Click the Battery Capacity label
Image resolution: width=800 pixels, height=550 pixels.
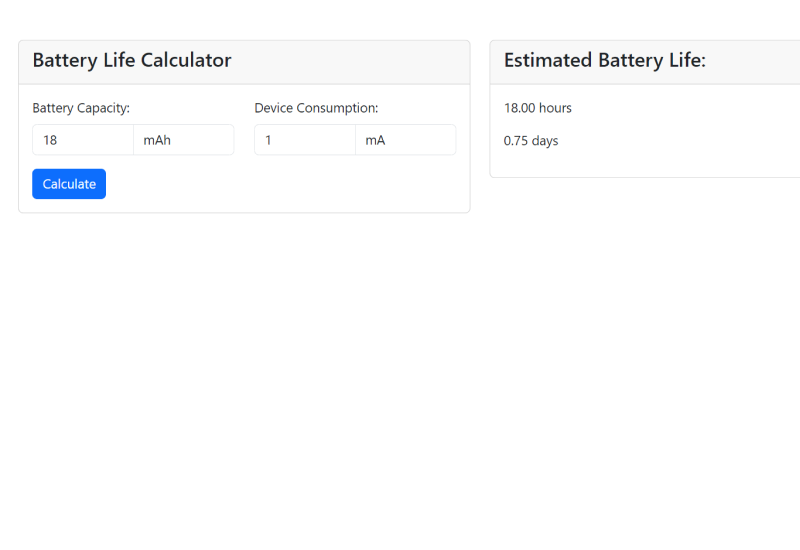[81, 108]
